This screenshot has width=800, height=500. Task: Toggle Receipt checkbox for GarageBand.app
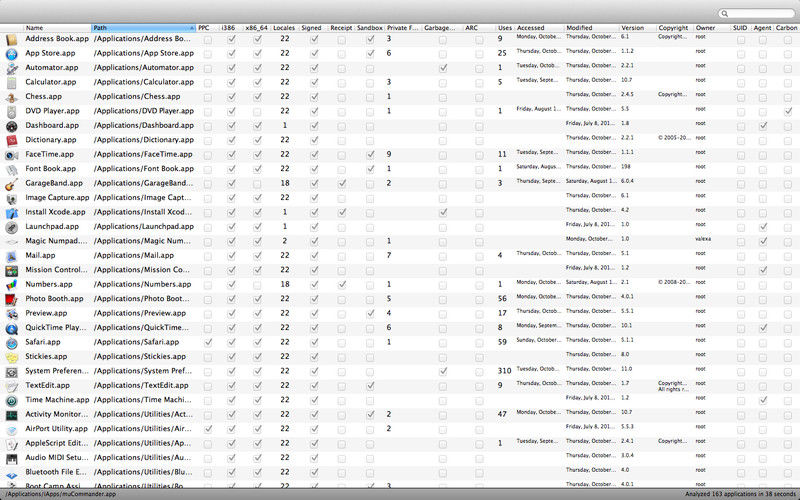[x=342, y=184]
